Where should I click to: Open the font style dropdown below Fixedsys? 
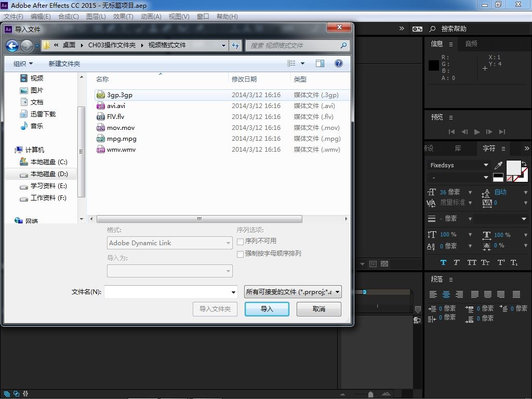coord(458,178)
